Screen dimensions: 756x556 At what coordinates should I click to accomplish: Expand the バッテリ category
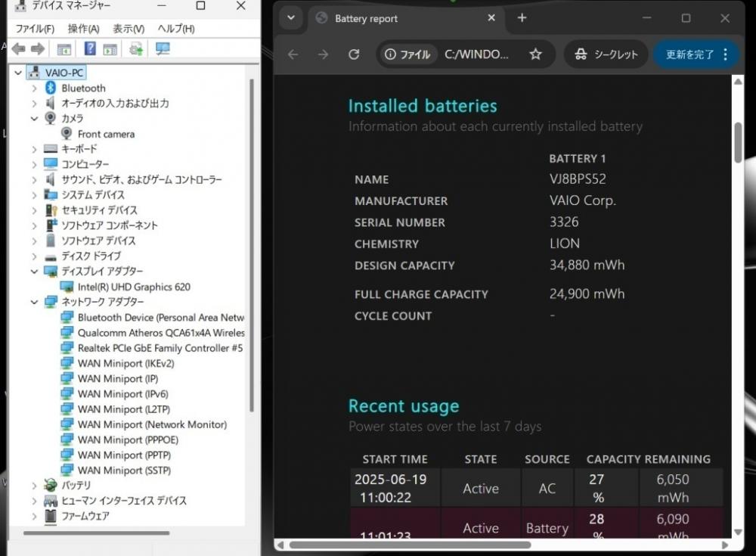coord(34,486)
